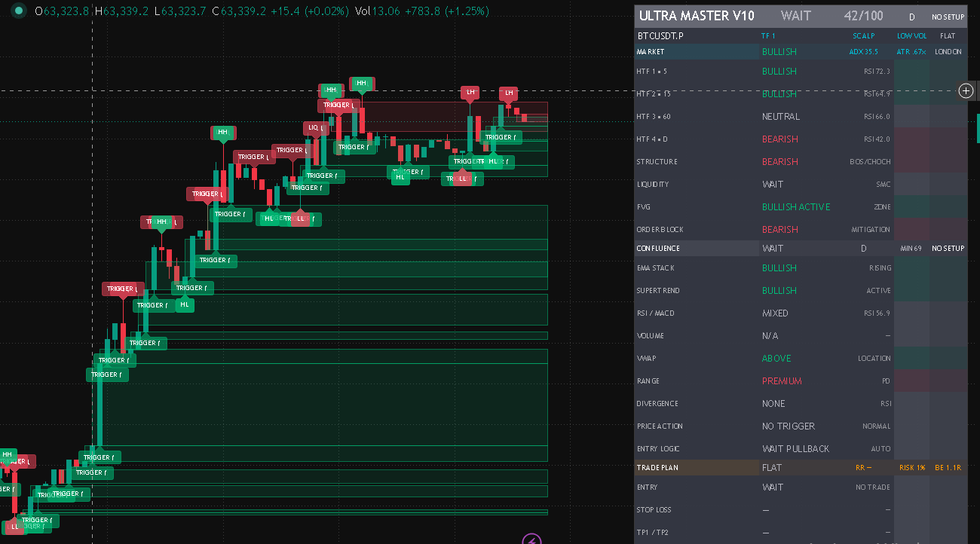Click the WAIT PULLBACK status
The image size is (980, 544).
coord(795,449)
